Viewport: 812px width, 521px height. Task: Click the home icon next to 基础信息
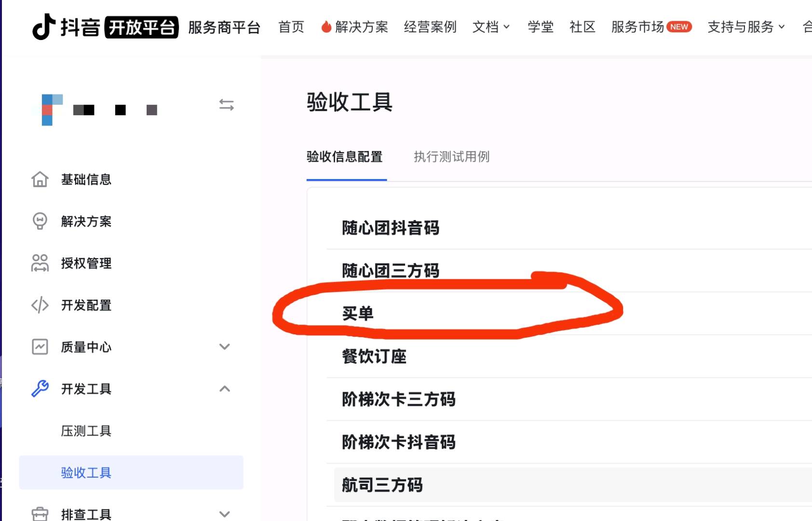pos(41,179)
